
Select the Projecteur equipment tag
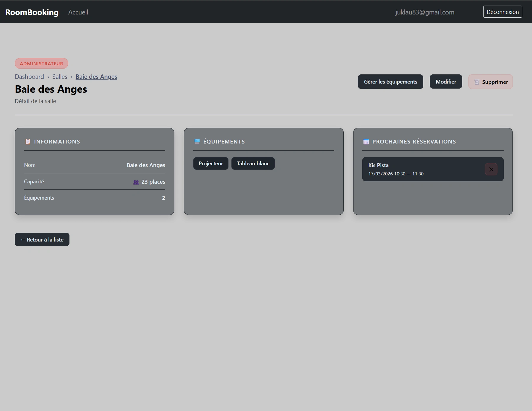tap(211, 164)
